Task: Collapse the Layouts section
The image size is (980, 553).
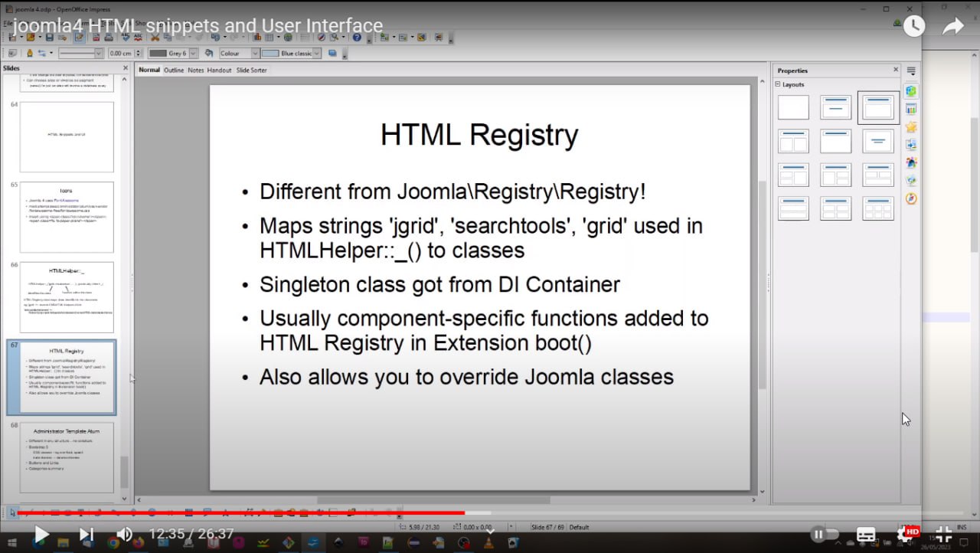Action: tap(779, 84)
